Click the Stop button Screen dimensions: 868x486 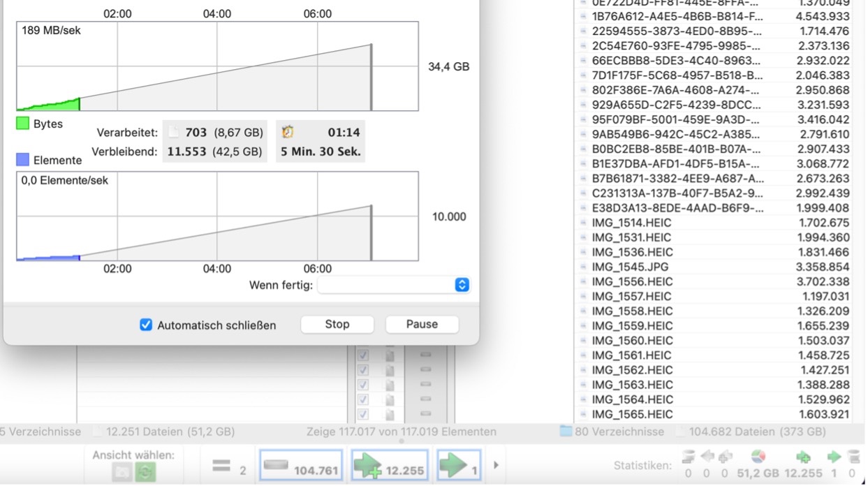tap(337, 325)
